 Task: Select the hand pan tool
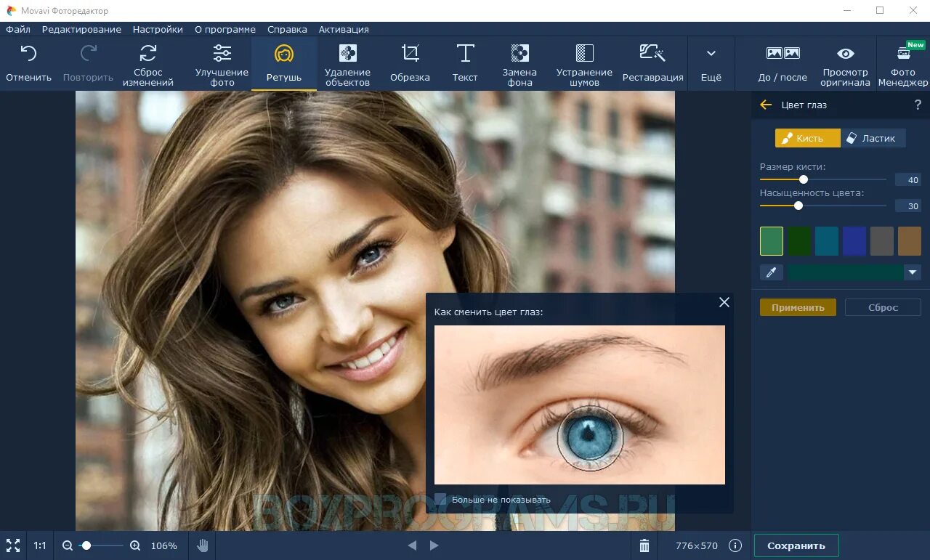[x=203, y=545]
